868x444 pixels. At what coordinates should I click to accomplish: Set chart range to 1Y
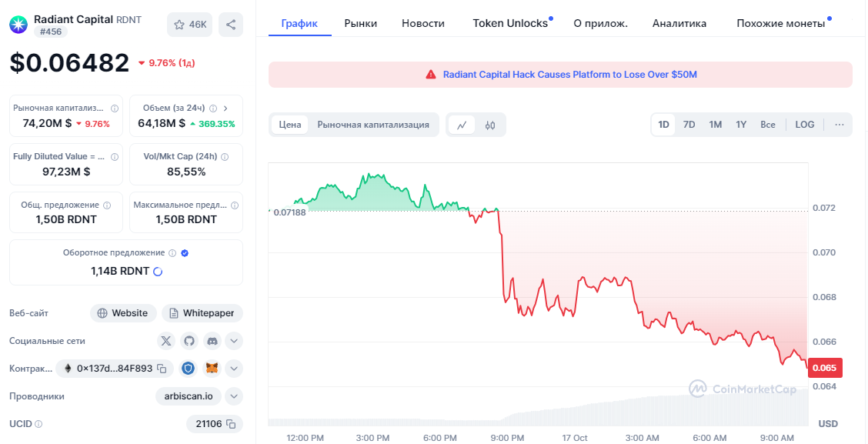741,125
